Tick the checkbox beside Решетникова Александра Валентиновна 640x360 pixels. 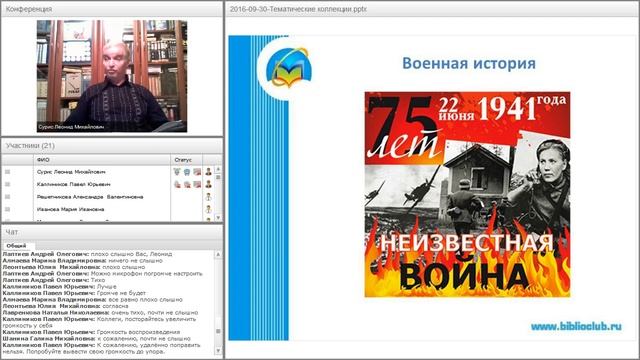7,197
